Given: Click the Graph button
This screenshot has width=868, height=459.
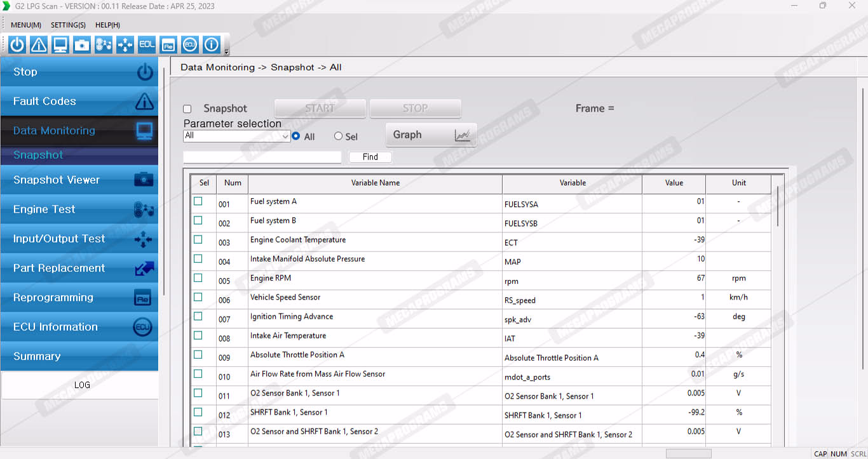Looking at the screenshot, I should [431, 135].
